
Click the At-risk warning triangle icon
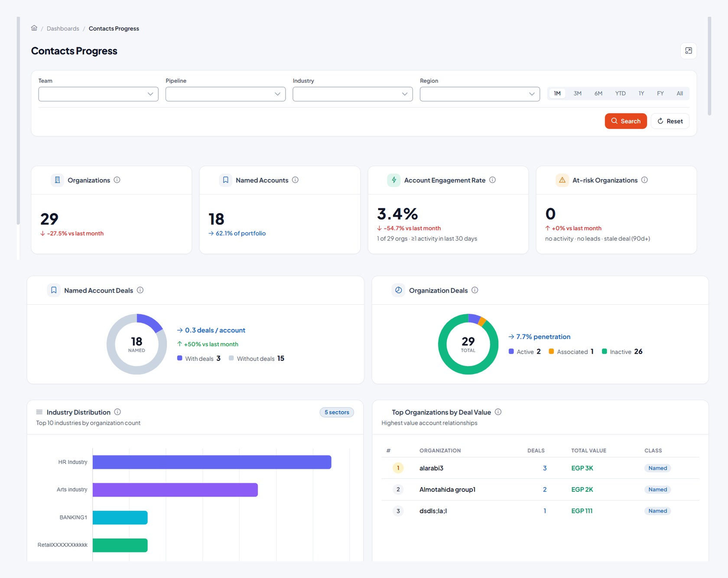(x=562, y=180)
